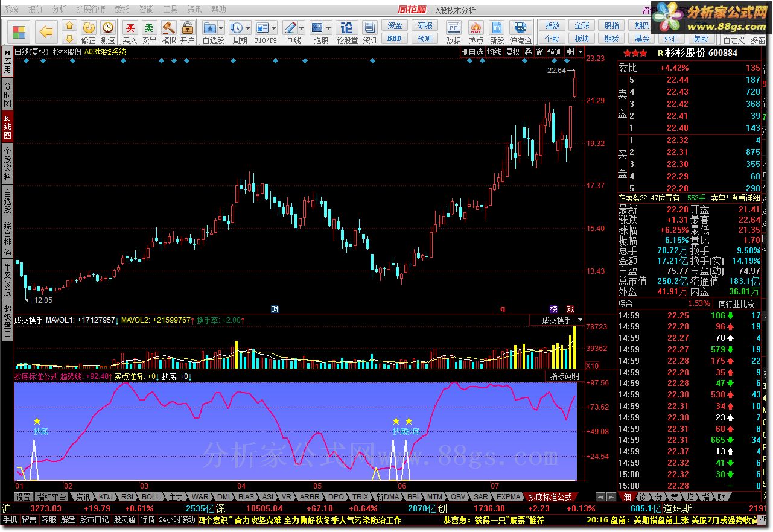773x532 pixels.
Task: Expand the 自选股 dropdown arrow
Action: 221,28
